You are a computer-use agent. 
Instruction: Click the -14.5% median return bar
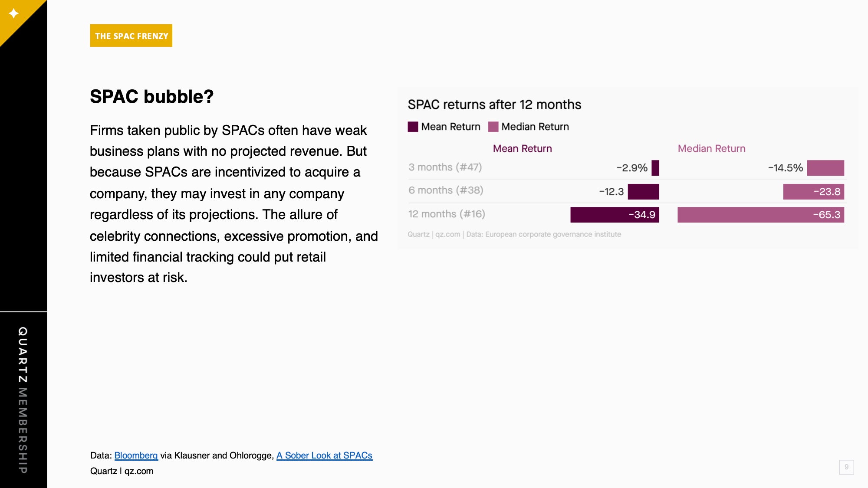coord(825,168)
